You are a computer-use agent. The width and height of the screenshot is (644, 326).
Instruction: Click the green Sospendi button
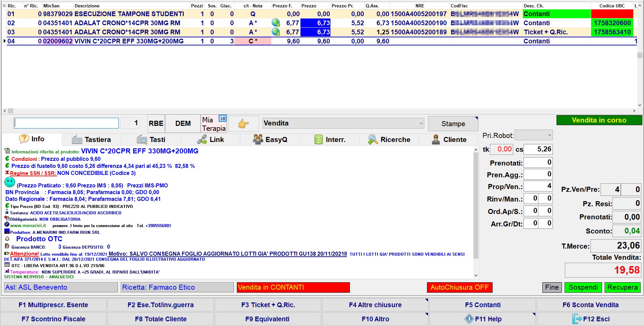point(583,287)
